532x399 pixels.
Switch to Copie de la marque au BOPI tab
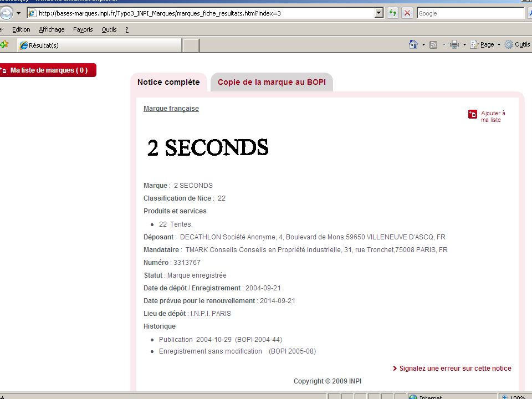(272, 82)
